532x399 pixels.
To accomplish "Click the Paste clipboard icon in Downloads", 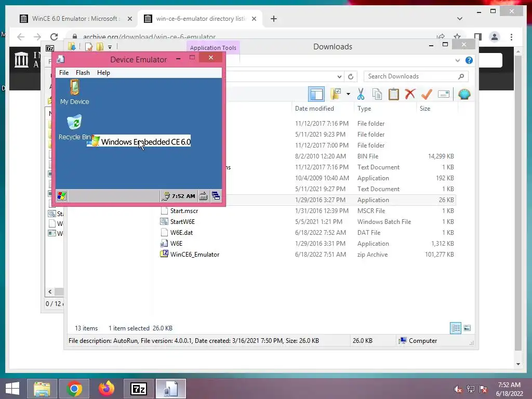I will [x=394, y=94].
